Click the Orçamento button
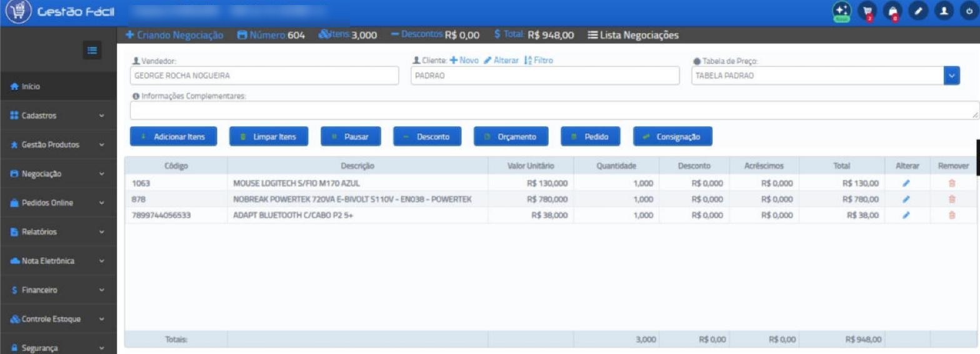Screen dimensions: 980x354 coord(511,136)
